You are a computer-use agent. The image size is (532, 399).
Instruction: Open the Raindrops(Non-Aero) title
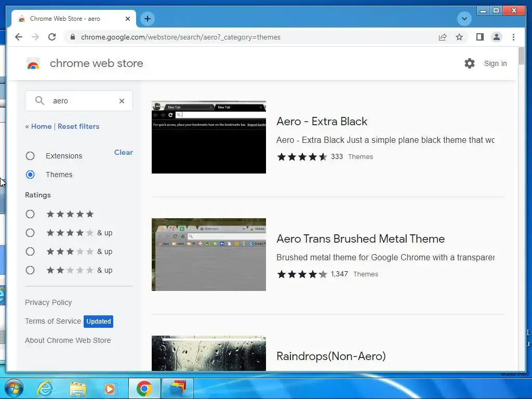tap(331, 356)
